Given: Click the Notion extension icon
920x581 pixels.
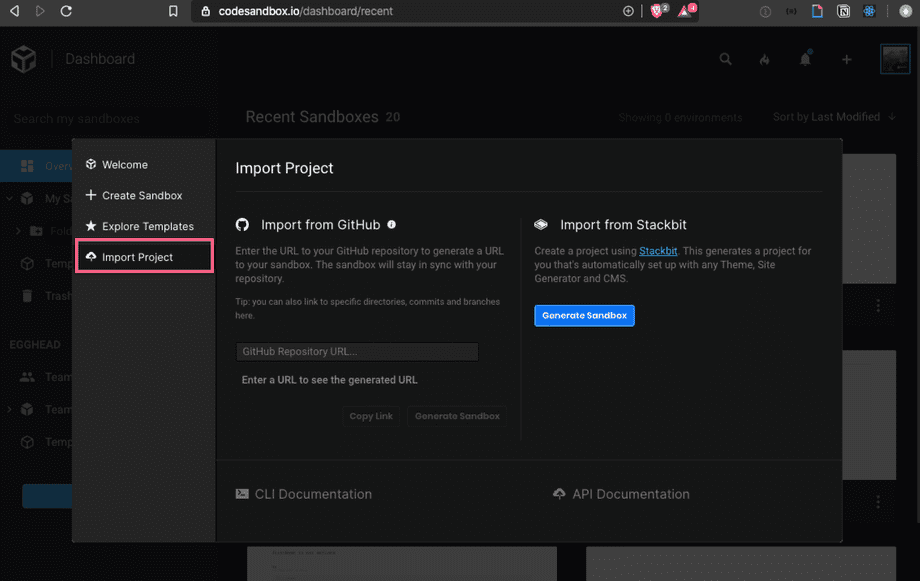Looking at the screenshot, I should [843, 11].
